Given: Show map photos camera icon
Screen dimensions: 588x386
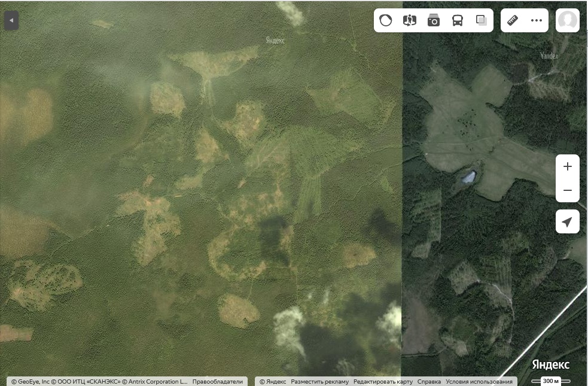Looking at the screenshot, I should point(434,20).
